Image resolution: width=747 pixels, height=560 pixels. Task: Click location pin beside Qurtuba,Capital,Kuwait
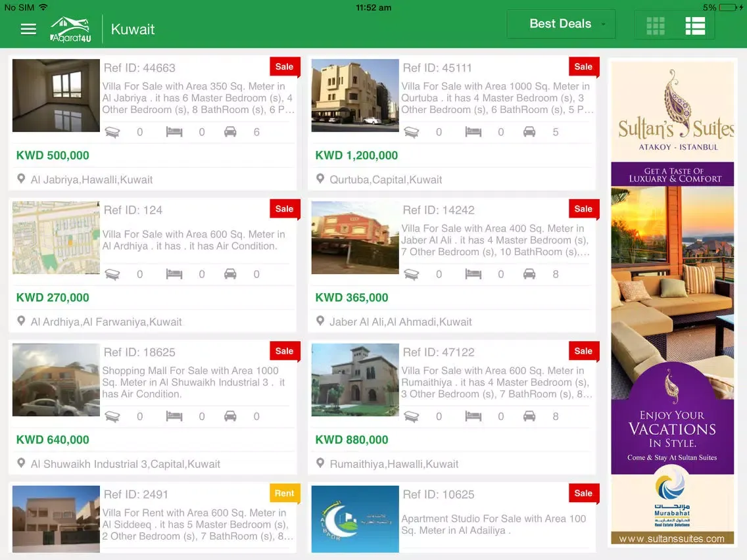tap(320, 179)
